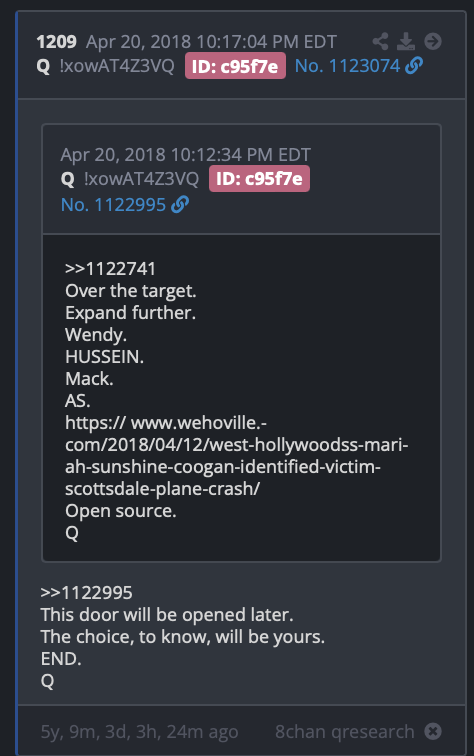Click the wehoville.com article URL text
This screenshot has width=474, height=756.
pos(237,455)
